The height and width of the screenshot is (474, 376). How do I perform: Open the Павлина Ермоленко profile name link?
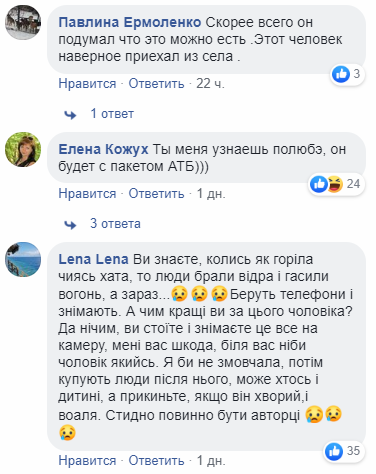click(x=130, y=22)
